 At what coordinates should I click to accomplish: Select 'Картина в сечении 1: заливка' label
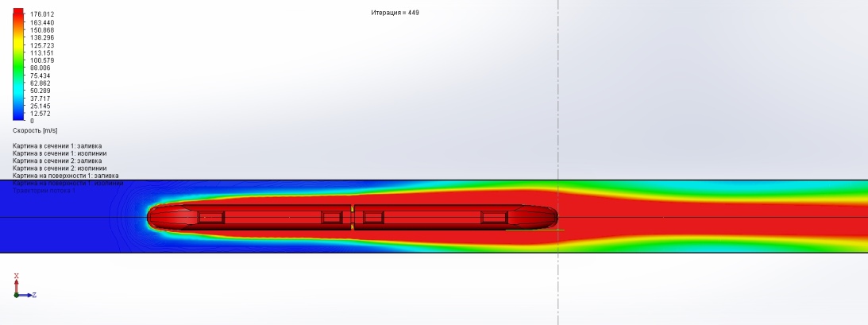point(57,146)
